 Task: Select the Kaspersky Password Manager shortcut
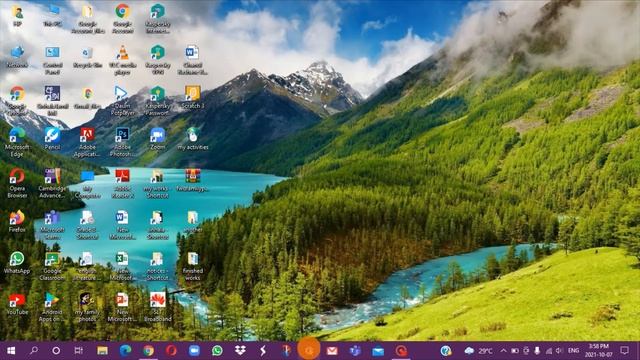point(158,101)
